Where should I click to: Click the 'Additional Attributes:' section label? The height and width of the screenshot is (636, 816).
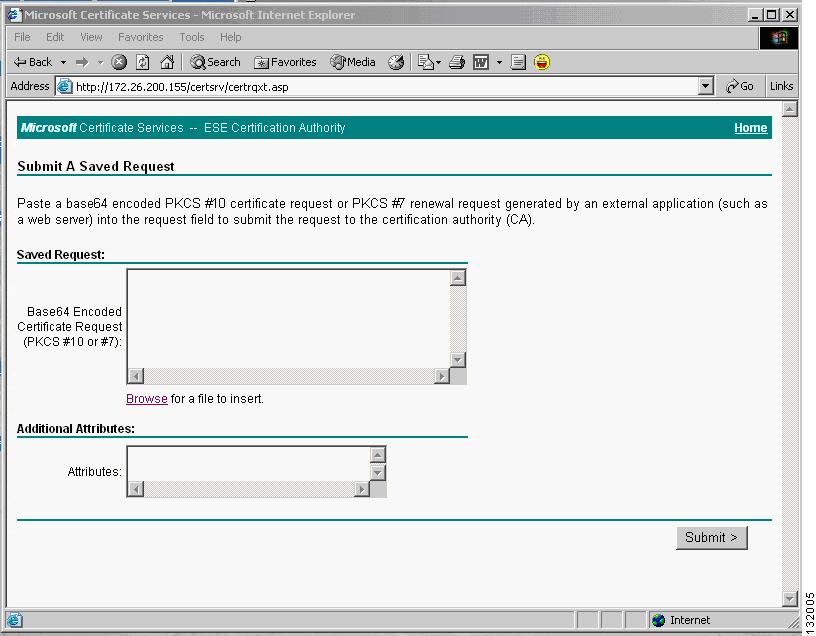click(75, 429)
